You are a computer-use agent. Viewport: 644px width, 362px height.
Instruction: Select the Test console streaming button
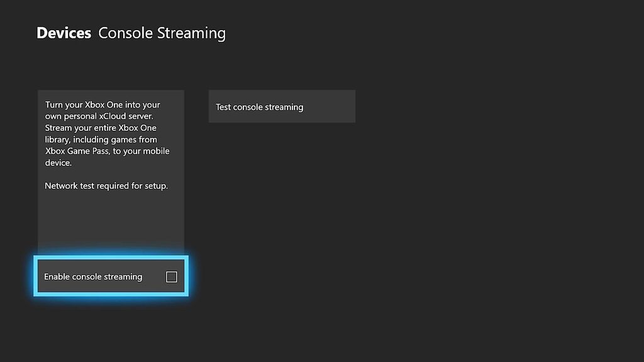(281, 106)
